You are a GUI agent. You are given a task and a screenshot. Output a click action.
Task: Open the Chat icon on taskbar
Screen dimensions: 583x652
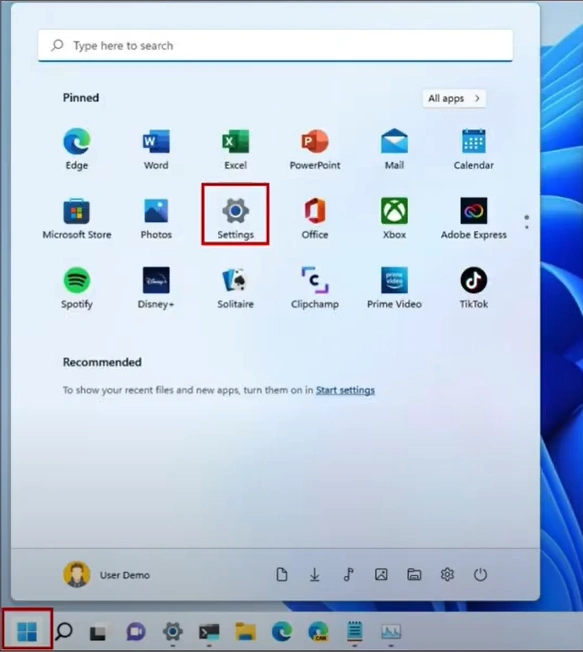(136, 632)
